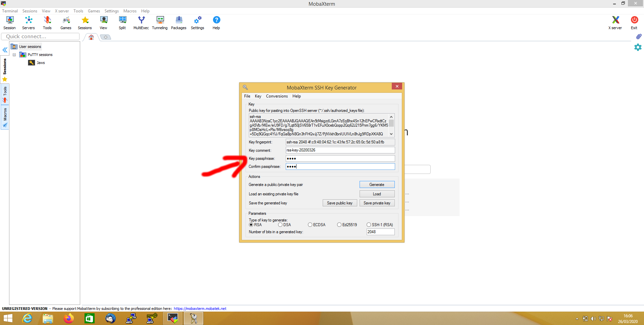The height and width of the screenshot is (325, 644).
Task: Open the Macros menu
Action: (130, 11)
